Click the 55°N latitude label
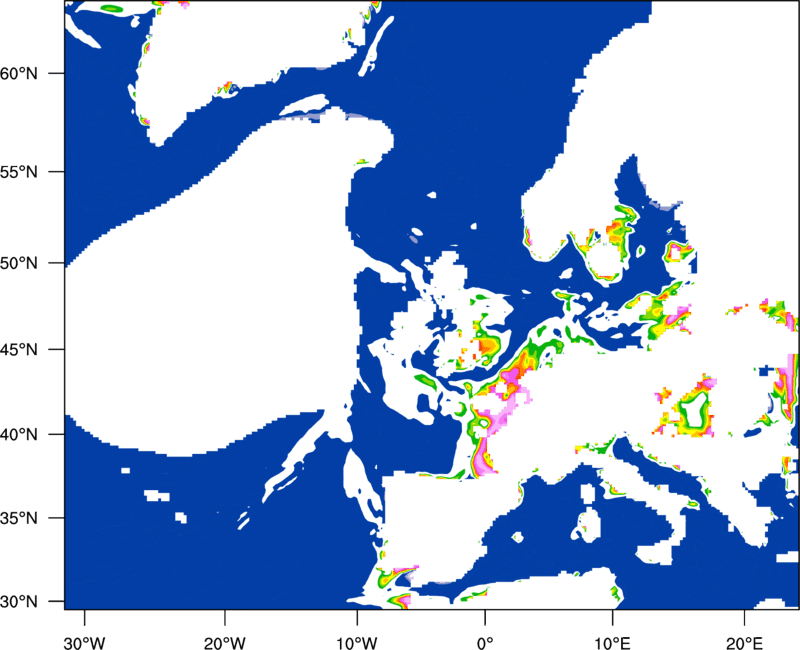The height and width of the screenshot is (650, 800). click(x=19, y=171)
